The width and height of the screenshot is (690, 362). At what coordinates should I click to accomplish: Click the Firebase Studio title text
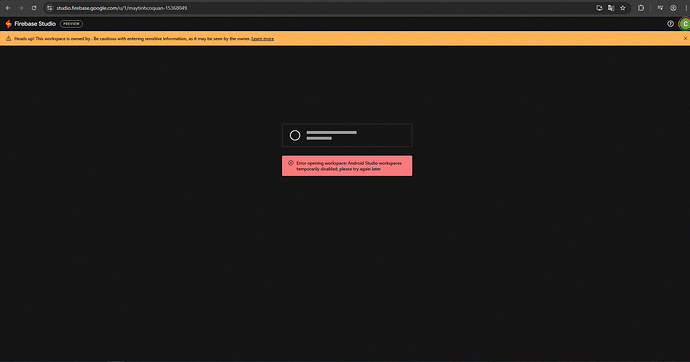(35, 24)
